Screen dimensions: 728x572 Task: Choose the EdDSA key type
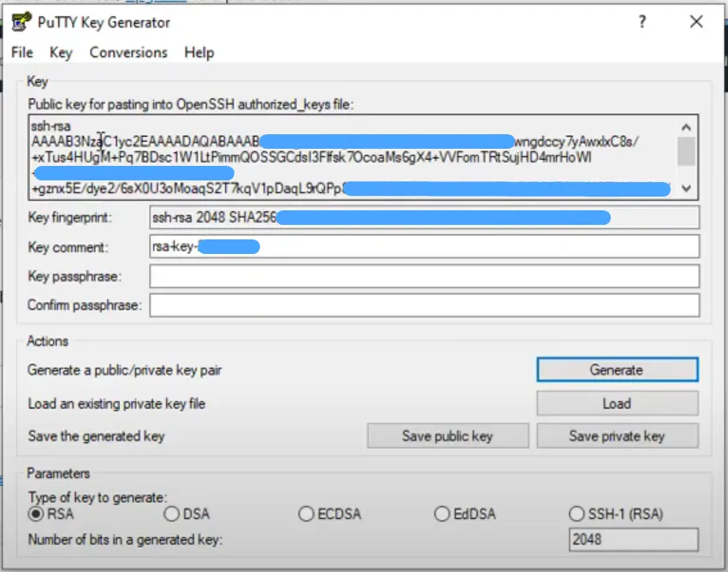click(441, 514)
